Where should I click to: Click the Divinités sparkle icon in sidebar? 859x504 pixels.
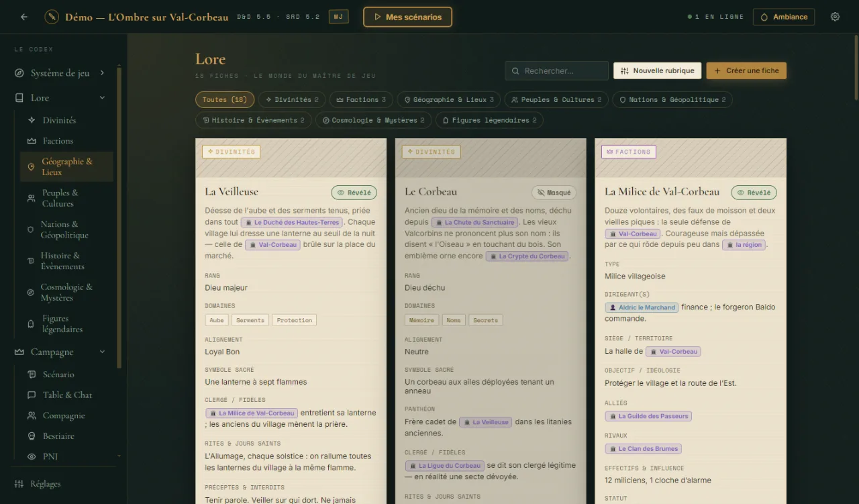[31, 120]
